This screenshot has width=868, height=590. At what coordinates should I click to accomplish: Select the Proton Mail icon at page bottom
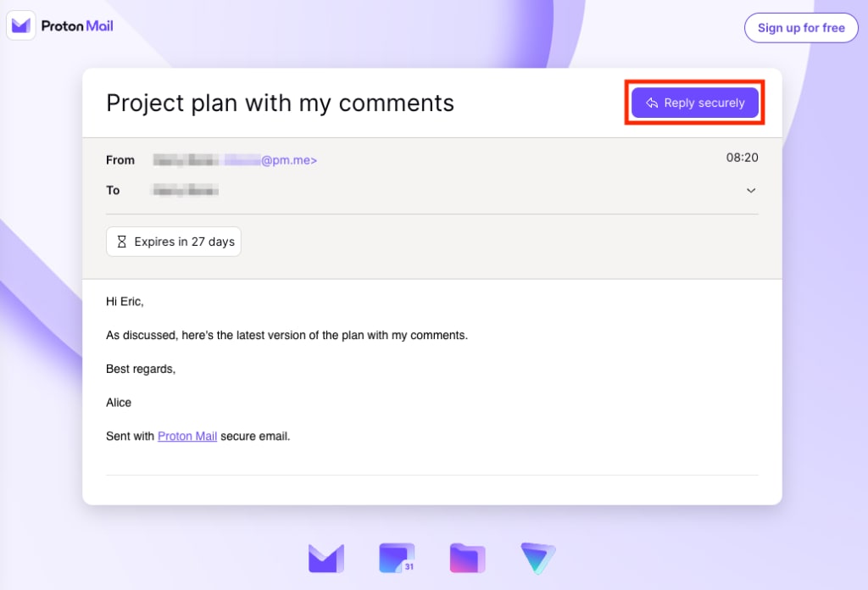pyautogui.click(x=326, y=558)
